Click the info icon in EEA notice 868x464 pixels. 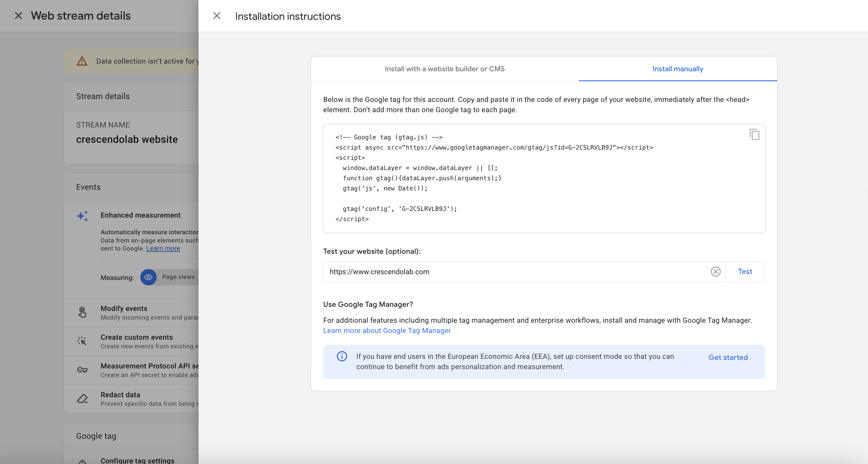click(x=342, y=356)
